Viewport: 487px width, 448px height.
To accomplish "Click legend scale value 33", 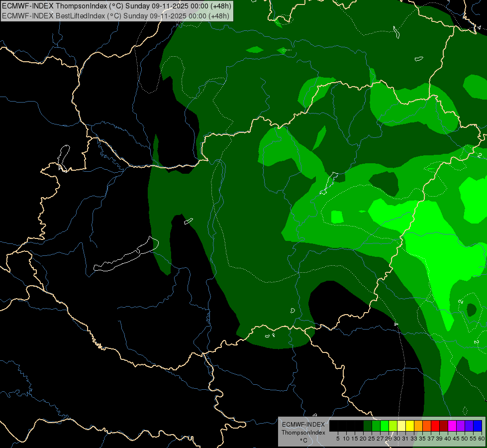I will click(x=414, y=439).
